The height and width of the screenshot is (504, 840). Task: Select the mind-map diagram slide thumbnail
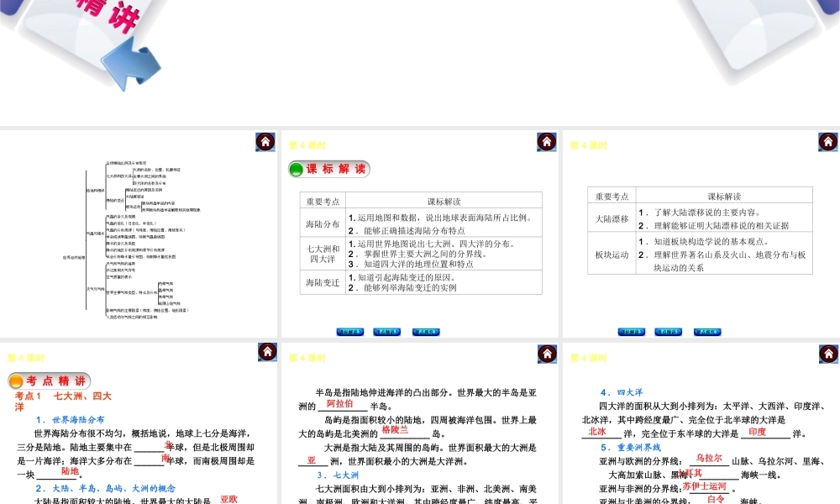[139, 234]
